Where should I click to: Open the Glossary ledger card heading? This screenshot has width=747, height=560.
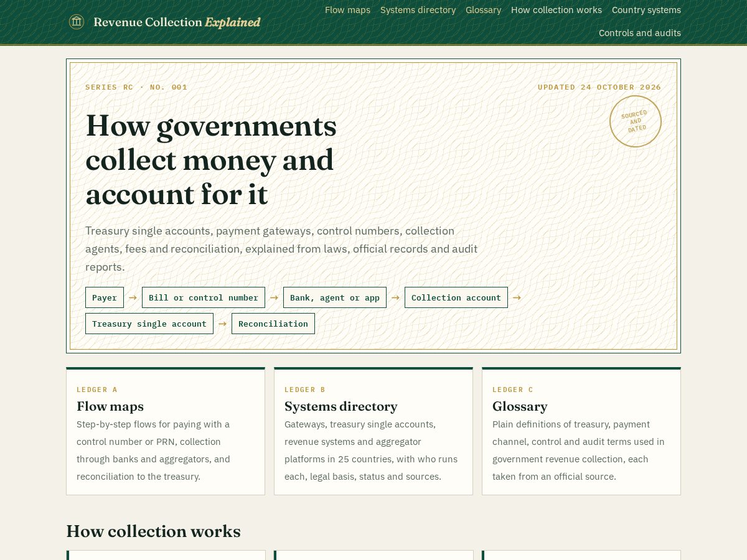click(x=520, y=406)
